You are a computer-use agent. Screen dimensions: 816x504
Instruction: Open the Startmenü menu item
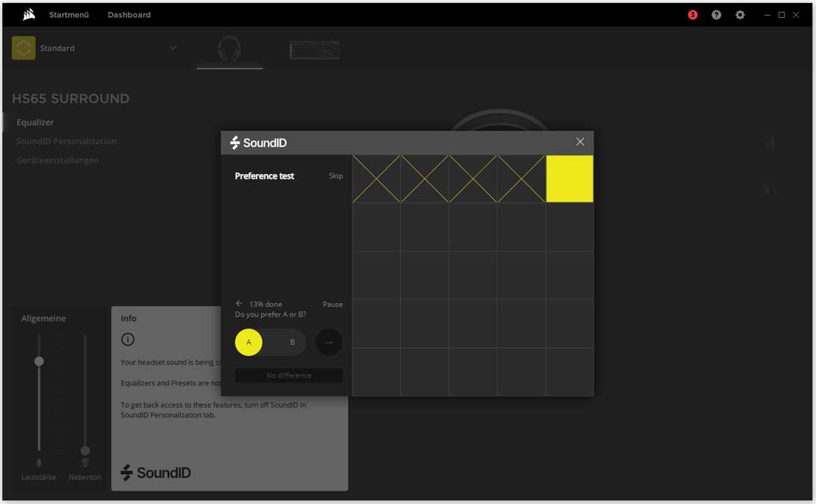coord(69,15)
